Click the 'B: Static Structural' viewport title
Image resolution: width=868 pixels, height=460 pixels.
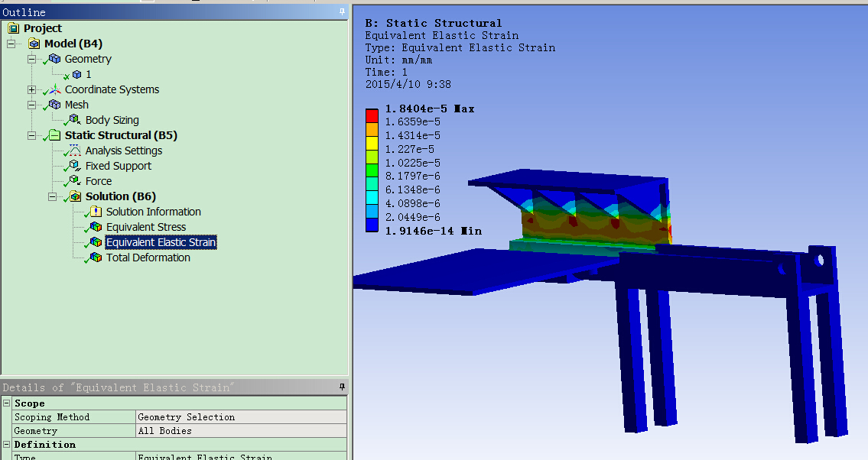coord(434,23)
